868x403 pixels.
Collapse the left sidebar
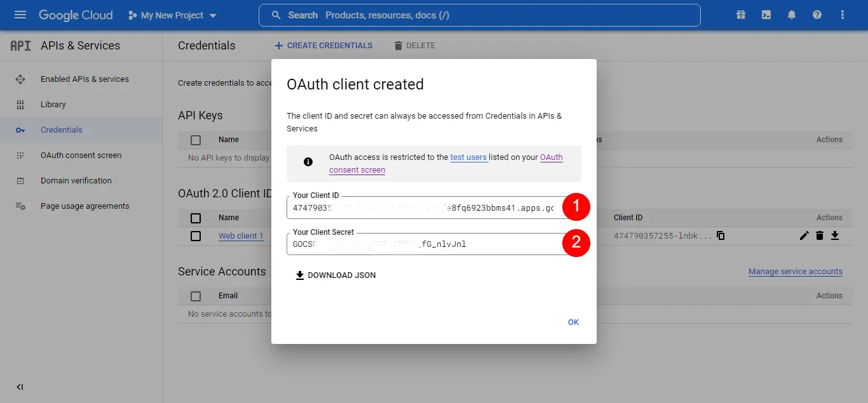[19, 386]
